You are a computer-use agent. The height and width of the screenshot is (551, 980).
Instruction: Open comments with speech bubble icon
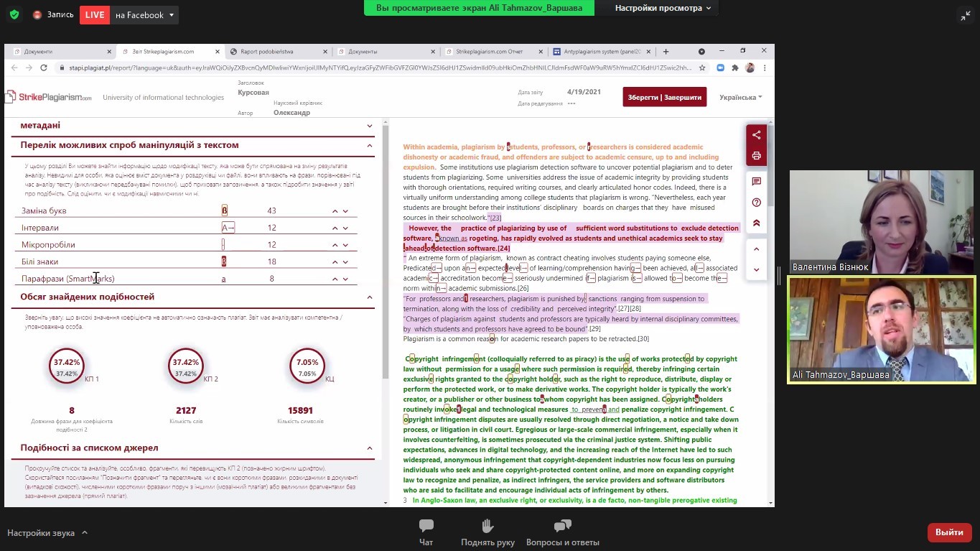pos(756,182)
